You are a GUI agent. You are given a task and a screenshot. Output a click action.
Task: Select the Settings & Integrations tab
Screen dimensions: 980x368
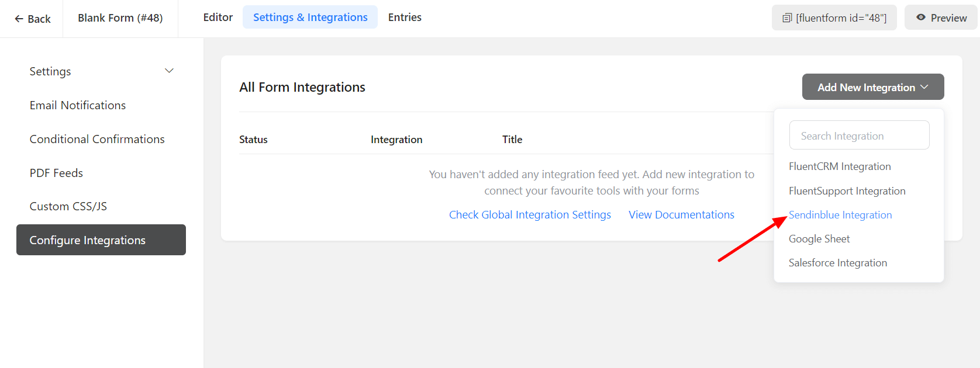tap(310, 18)
